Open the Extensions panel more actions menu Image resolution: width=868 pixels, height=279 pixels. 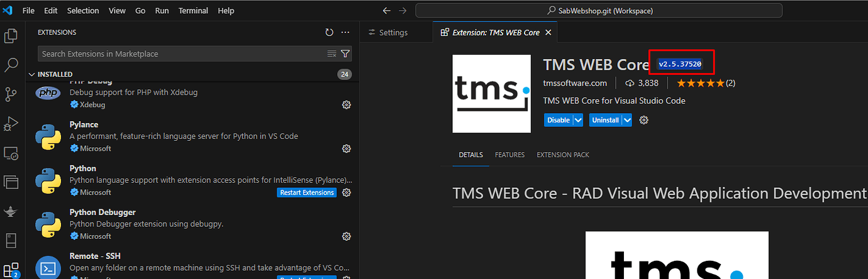click(345, 32)
